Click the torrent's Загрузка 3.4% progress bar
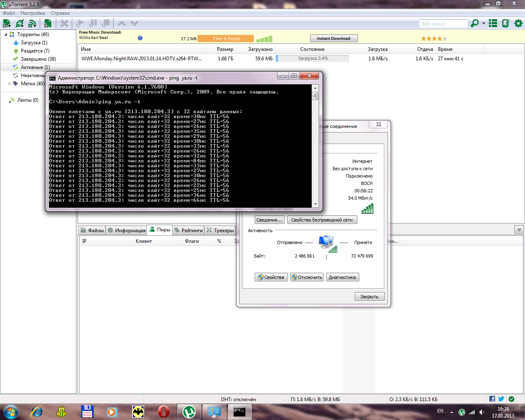Image resolution: width=525 pixels, height=420 pixels. tap(313, 59)
